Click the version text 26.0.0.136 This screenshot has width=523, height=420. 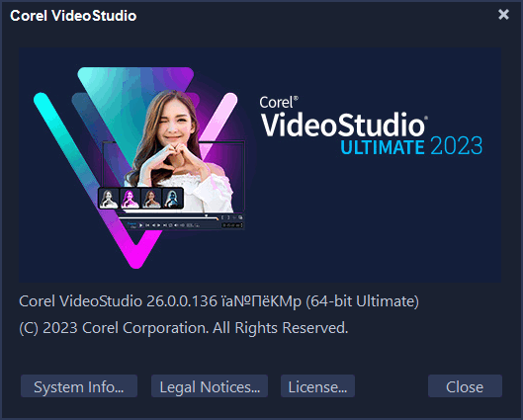[182, 301]
